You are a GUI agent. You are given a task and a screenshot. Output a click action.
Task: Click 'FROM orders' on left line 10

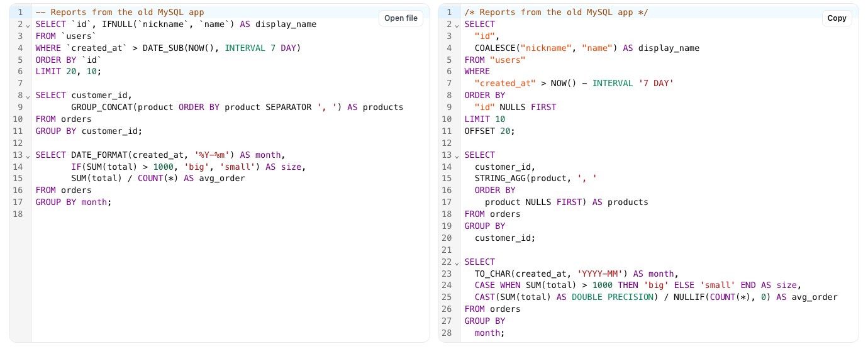tap(64, 119)
